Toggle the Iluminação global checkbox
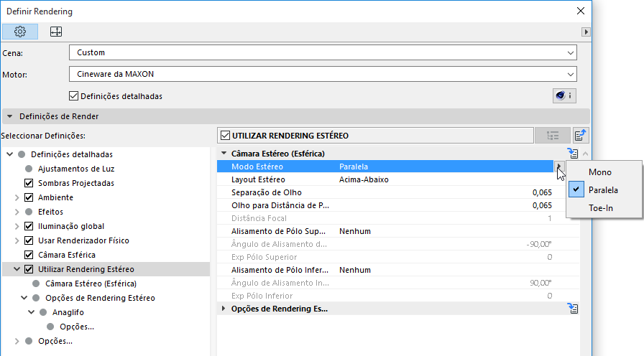644x356 pixels. tap(29, 226)
